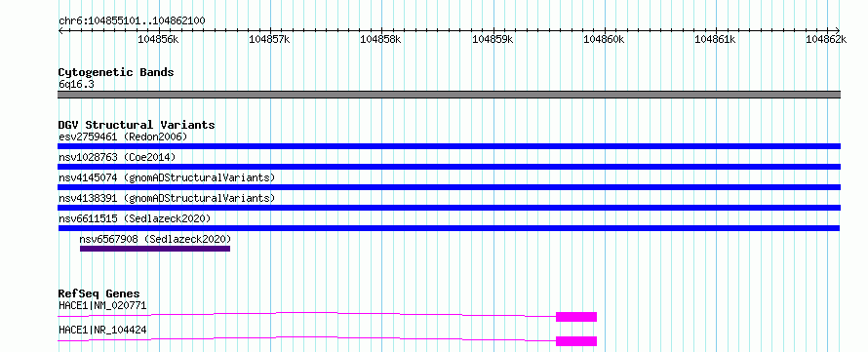Click the nsv6611515 (Sedlazeck2020) variant bar
Viewport: 868px width, 352px height.
pyautogui.click(x=449, y=228)
